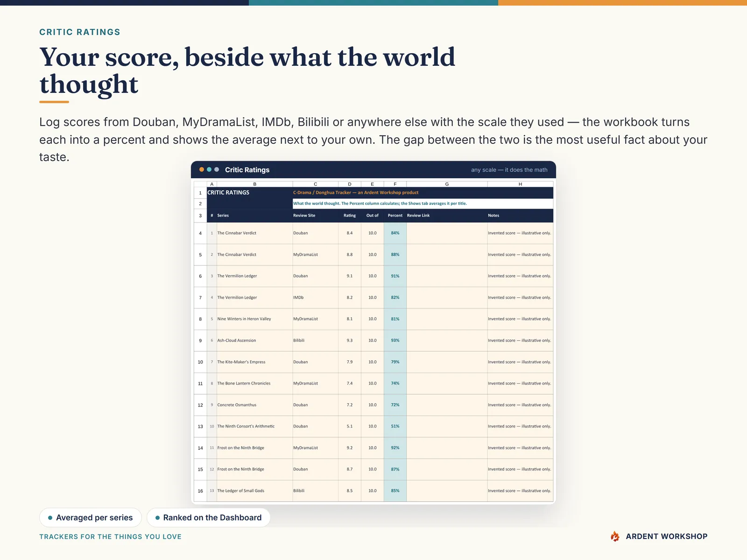Click the 'Critic Ratings' window title
Screen dimensions: 747x560
247,170
